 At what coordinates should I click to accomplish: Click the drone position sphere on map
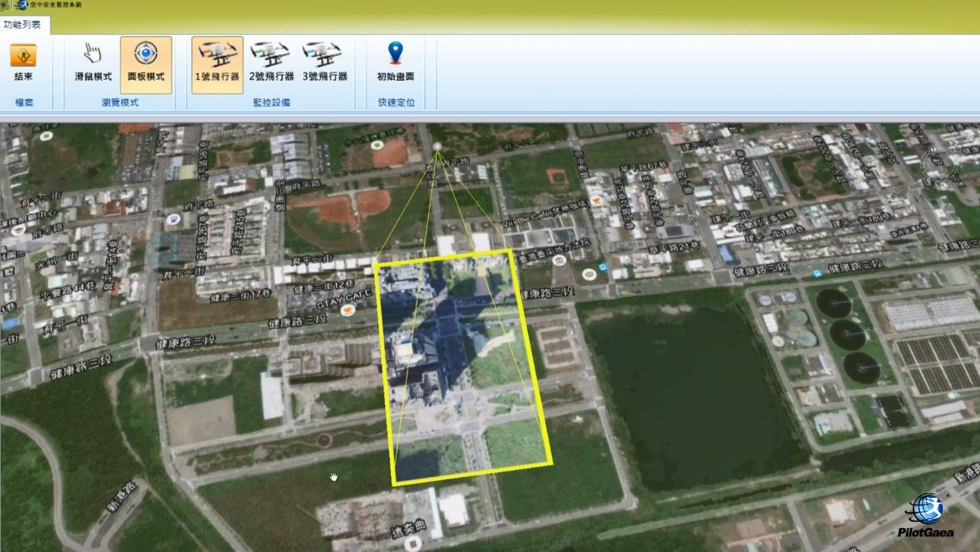[x=437, y=146]
